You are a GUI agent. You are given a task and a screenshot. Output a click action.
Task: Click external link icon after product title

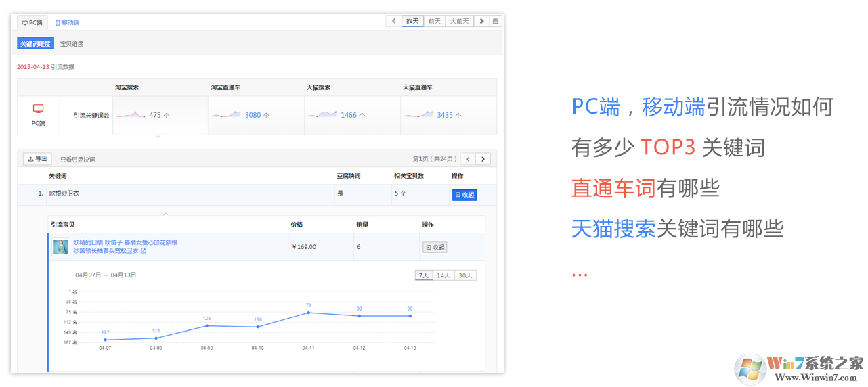click(143, 251)
